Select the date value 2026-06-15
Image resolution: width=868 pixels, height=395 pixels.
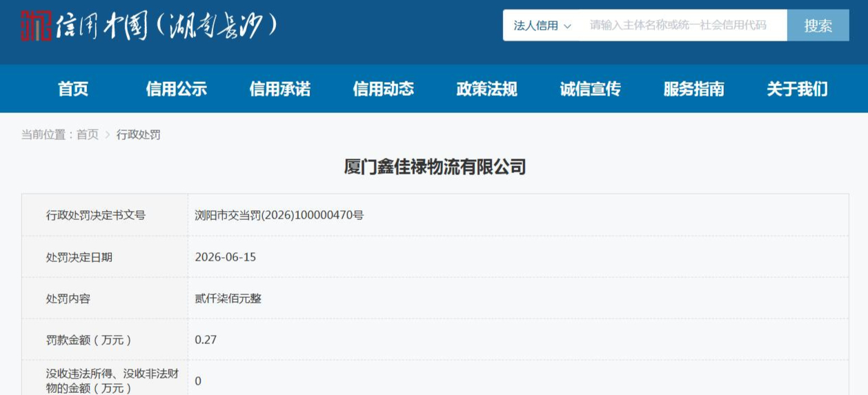point(226,257)
